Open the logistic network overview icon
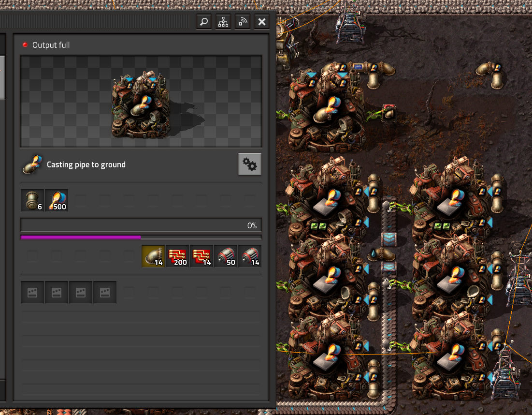Image resolution: width=532 pixels, height=415 pixels. [x=223, y=22]
